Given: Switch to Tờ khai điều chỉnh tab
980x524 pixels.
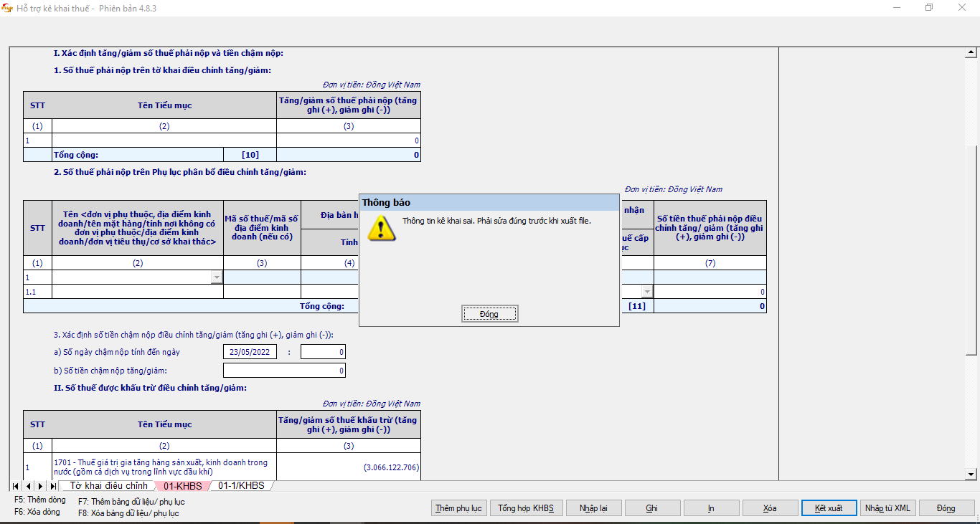Looking at the screenshot, I should tap(108, 486).
